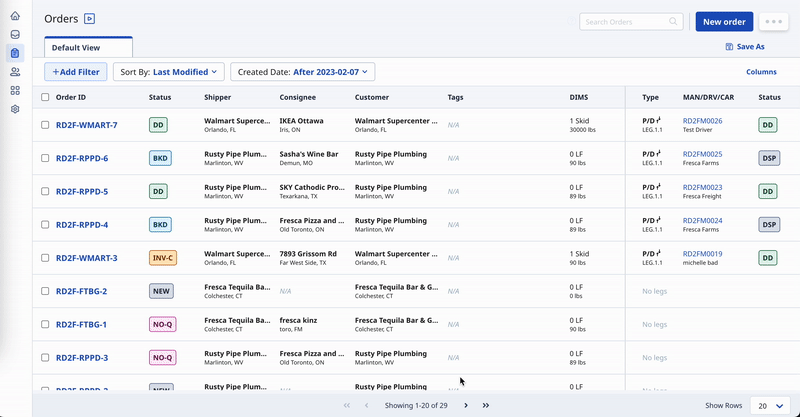Viewport: 800px width, 417px height.
Task: Click the play video icon beside Orders
Action: point(90,19)
